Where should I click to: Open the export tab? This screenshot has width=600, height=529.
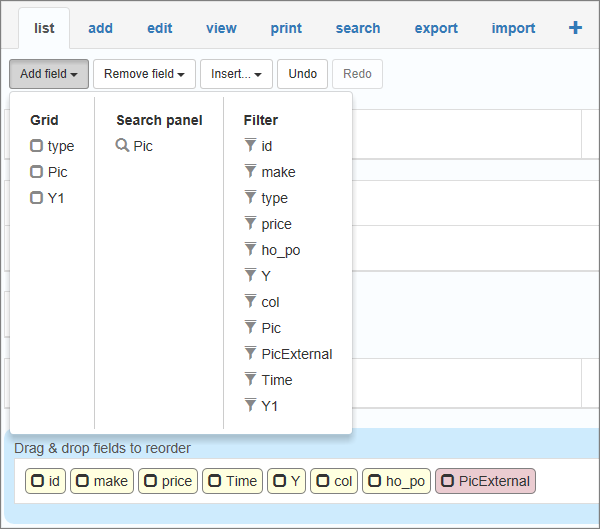436,28
